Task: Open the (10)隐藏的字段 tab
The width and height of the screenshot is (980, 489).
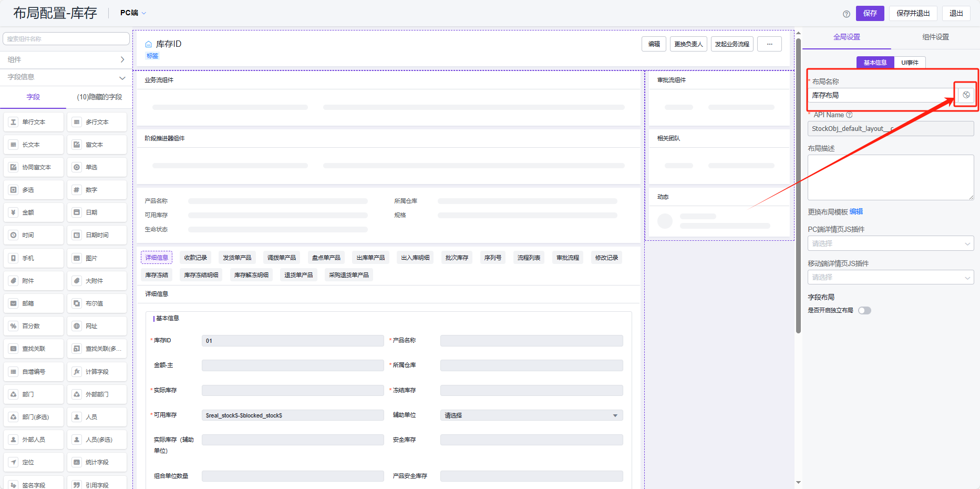Action: pyautogui.click(x=99, y=97)
